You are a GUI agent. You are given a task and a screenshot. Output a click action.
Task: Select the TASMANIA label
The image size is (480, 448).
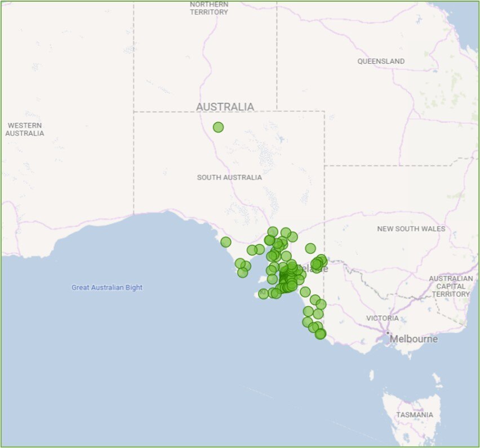click(x=414, y=415)
